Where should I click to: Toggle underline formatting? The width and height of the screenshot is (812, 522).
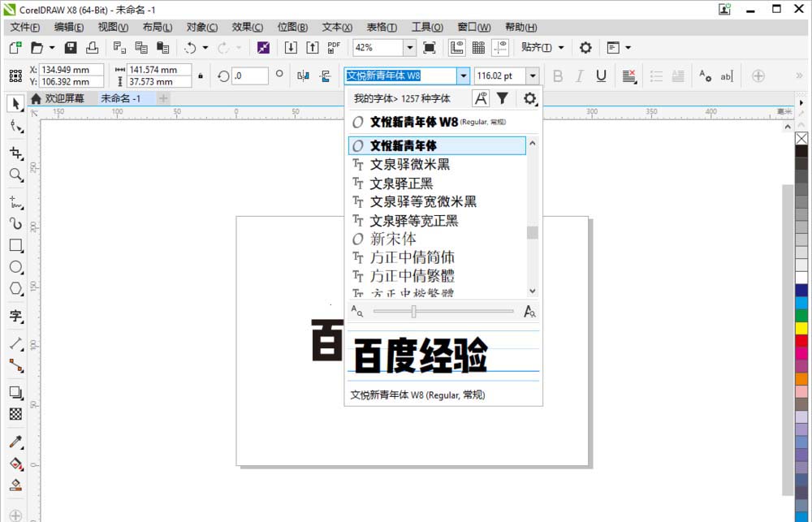coord(600,75)
